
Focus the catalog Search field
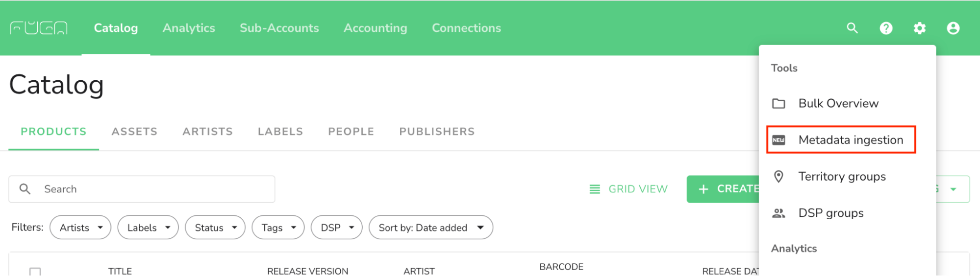[x=142, y=189]
